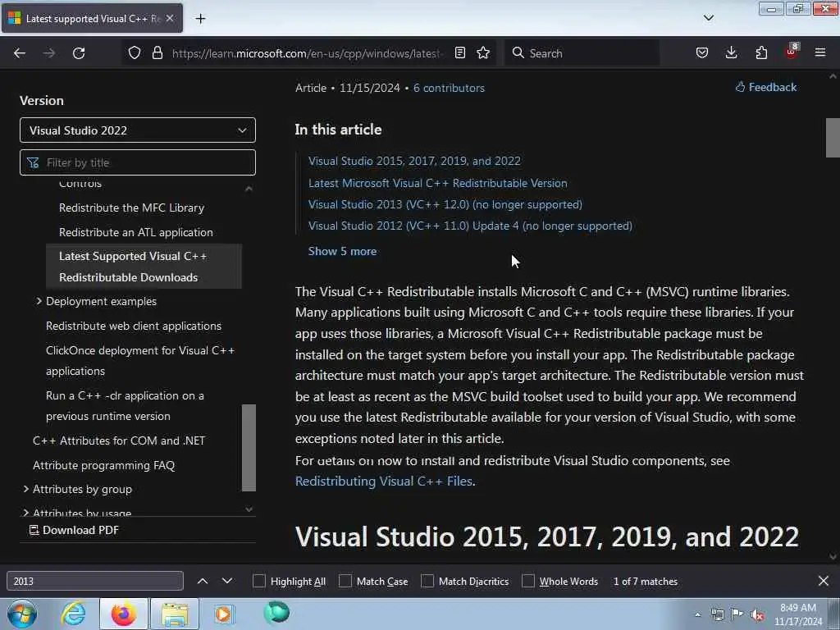840x630 pixels.
Task: Open the 6 contributors link
Action: coord(449,88)
